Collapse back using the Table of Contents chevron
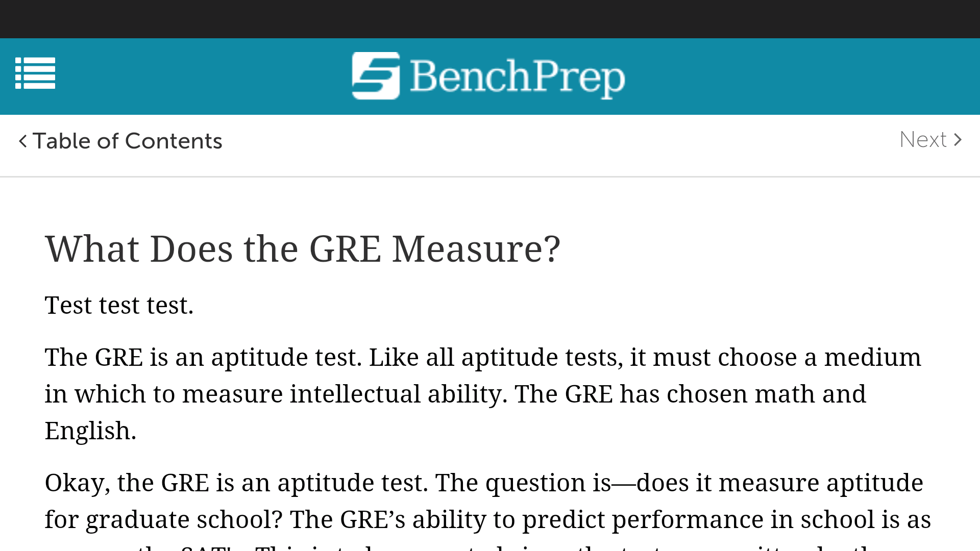 22,141
